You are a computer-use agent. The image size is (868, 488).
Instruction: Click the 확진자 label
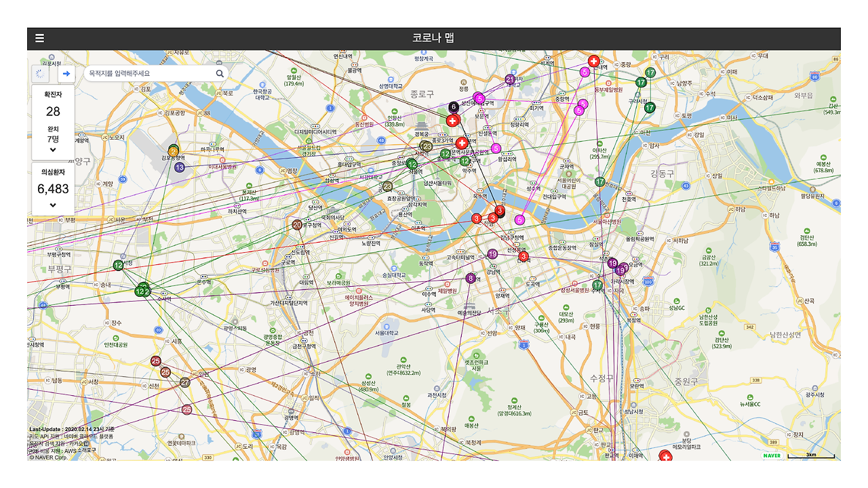[53, 95]
